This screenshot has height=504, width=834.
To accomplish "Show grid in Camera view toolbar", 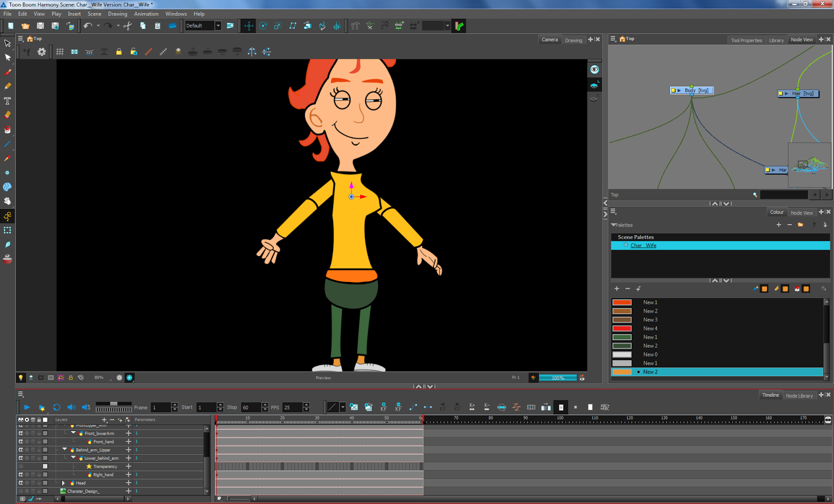I will [60, 52].
